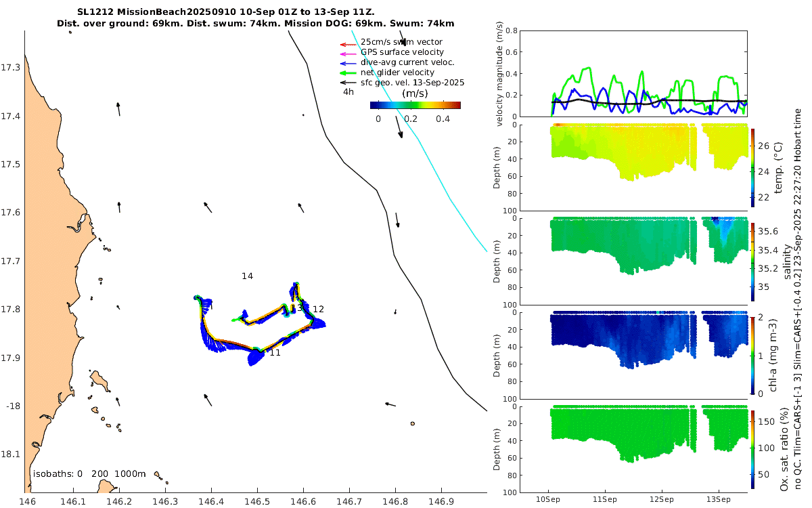Click the 'Ox. sat. ratio (%)' label
This screenshot has height=508, width=812.
coord(784,448)
